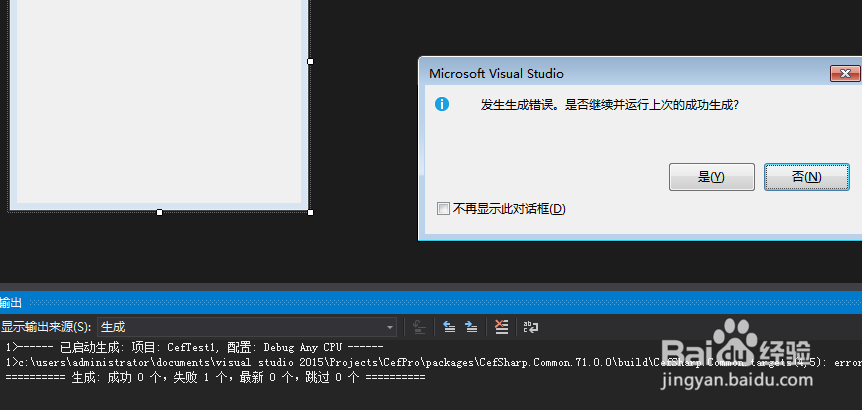Click the '已启动生成: 项目: CefTest1' output line
This screenshot has height=410, width=862.
[194, 347]
